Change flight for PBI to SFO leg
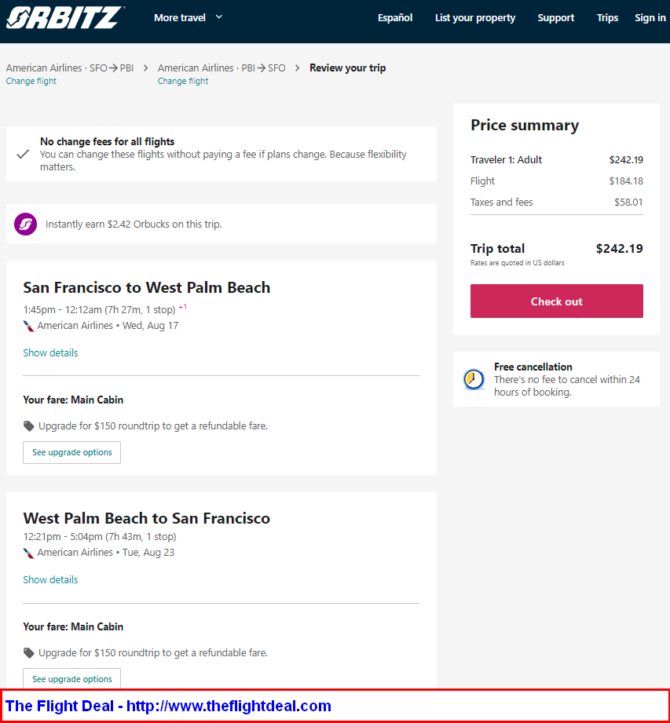This screenshot has height=723, width=670. point(183,81)
